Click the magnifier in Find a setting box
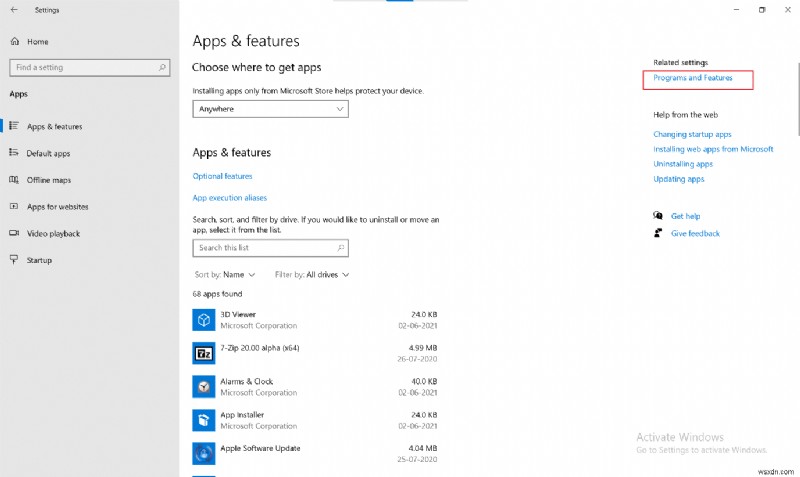The width and height of the screenshot is (800, 477). pyautogui.click(x=162, y=67)
